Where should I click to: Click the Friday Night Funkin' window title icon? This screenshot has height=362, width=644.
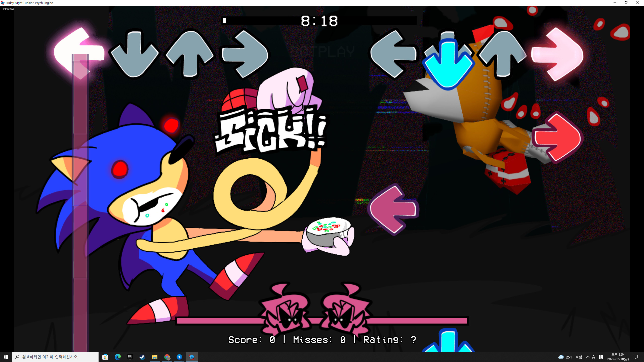[3, 3]
